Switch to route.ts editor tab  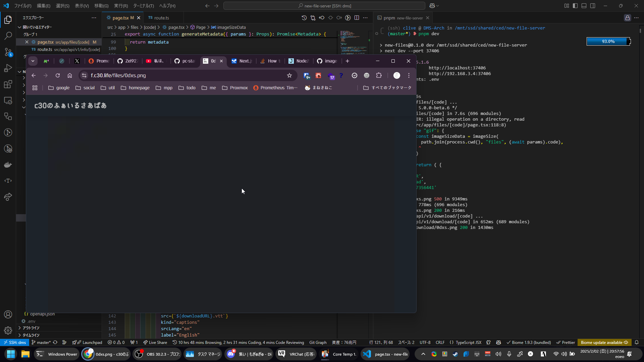(x=161, y=18)
